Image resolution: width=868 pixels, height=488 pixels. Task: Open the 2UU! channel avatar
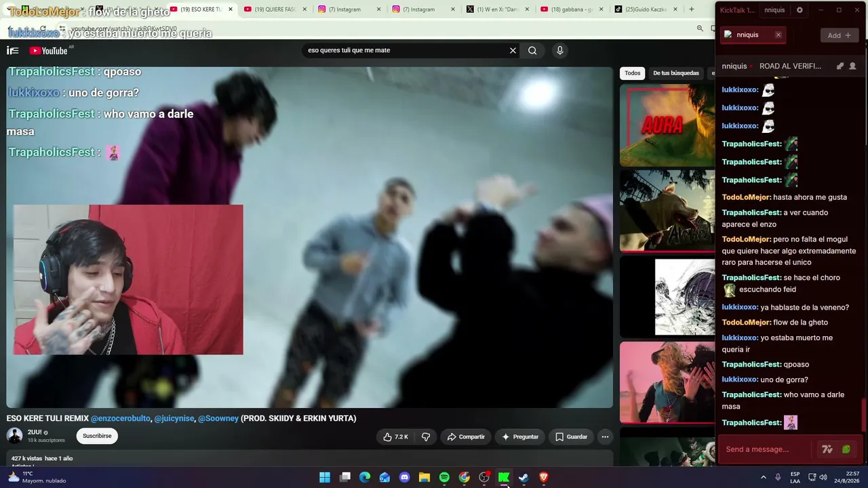pos(14,436)
